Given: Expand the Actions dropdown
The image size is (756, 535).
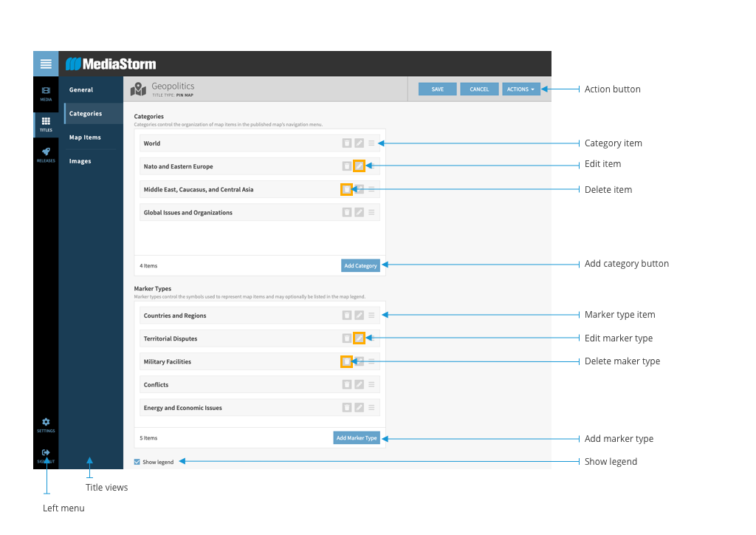Looking at the screenshot, I should (520, 89).
